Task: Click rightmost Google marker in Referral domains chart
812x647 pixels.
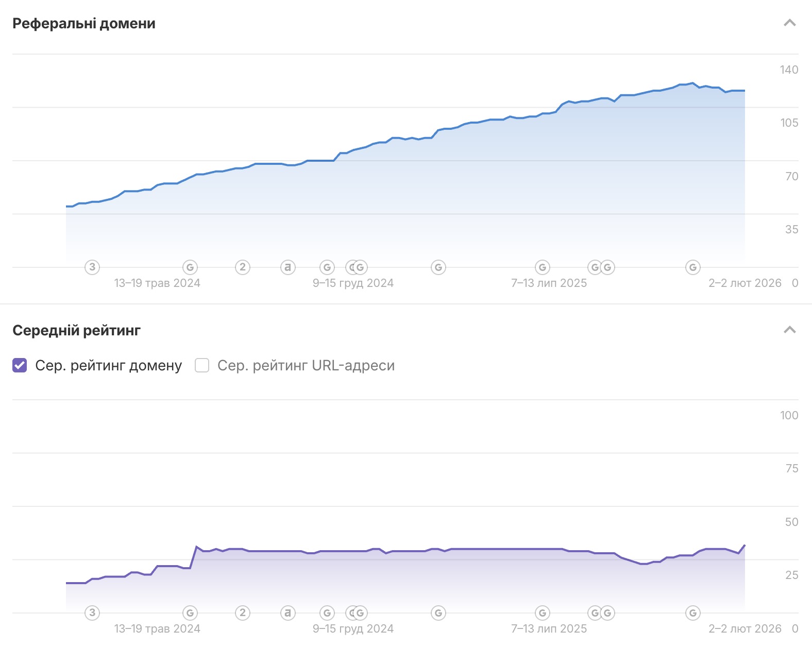Action: tap(693, 267)
